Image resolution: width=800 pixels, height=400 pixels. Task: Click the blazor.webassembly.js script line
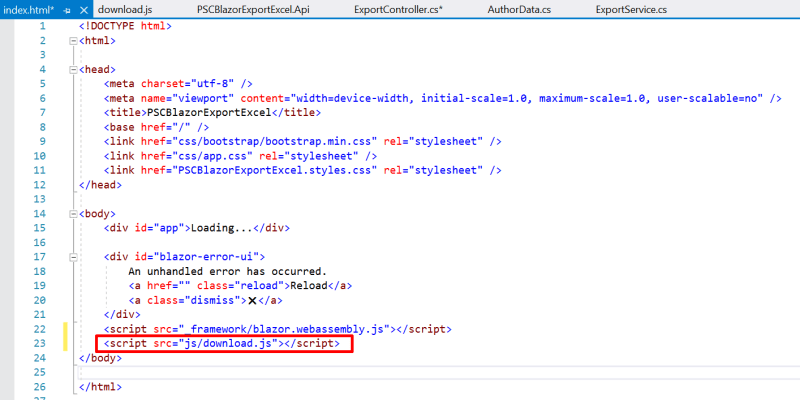pyautogui.click(x=278, y=329)
